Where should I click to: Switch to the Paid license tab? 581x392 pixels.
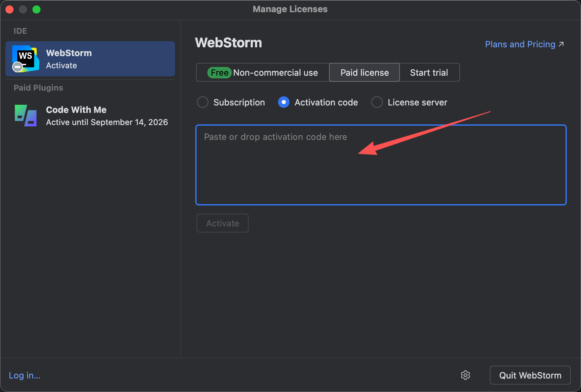pyautogui.click(x=364, y=72)
